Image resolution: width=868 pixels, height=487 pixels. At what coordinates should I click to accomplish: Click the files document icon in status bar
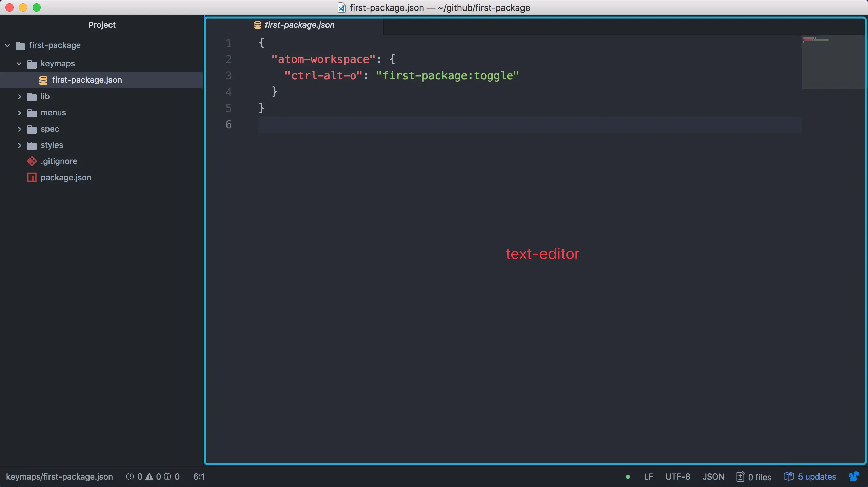coord(741,476)
